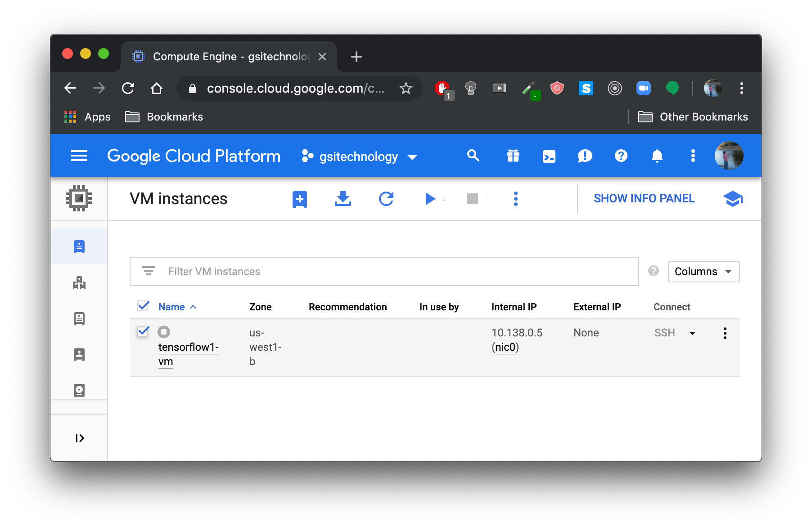Open the send feedback icon

585,156
